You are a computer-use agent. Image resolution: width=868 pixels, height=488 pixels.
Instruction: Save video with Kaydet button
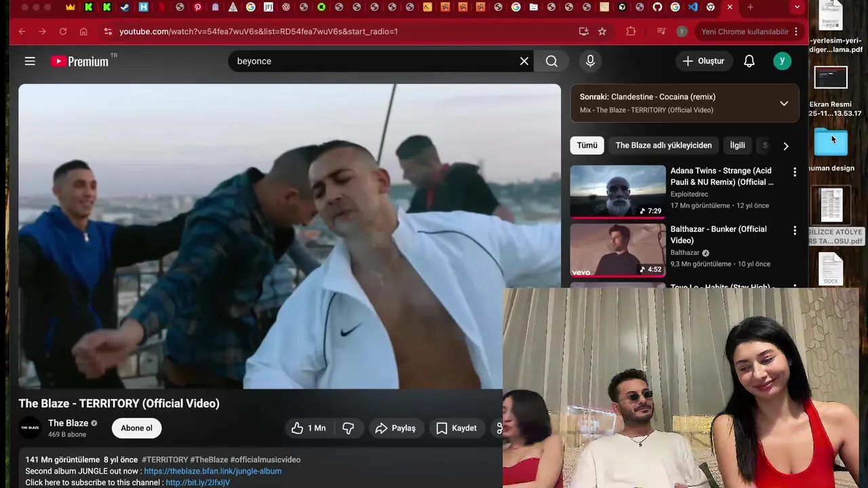(x=456, y=428)
